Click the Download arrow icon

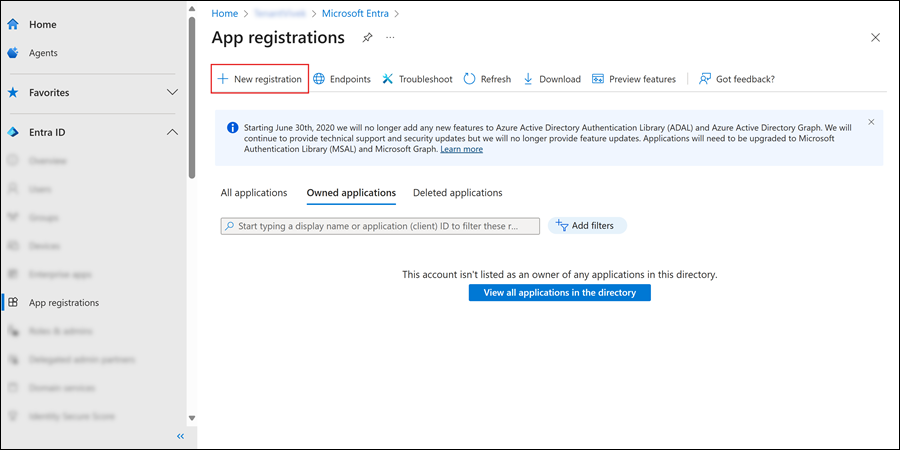pos(528,79)
